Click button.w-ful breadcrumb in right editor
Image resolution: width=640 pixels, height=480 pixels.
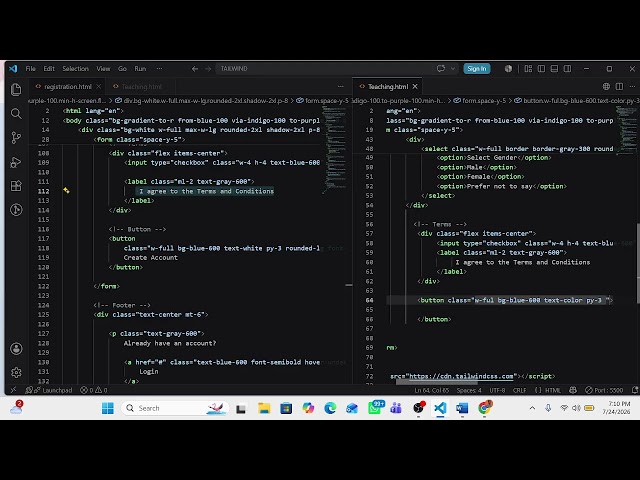[x=576, y=100]
